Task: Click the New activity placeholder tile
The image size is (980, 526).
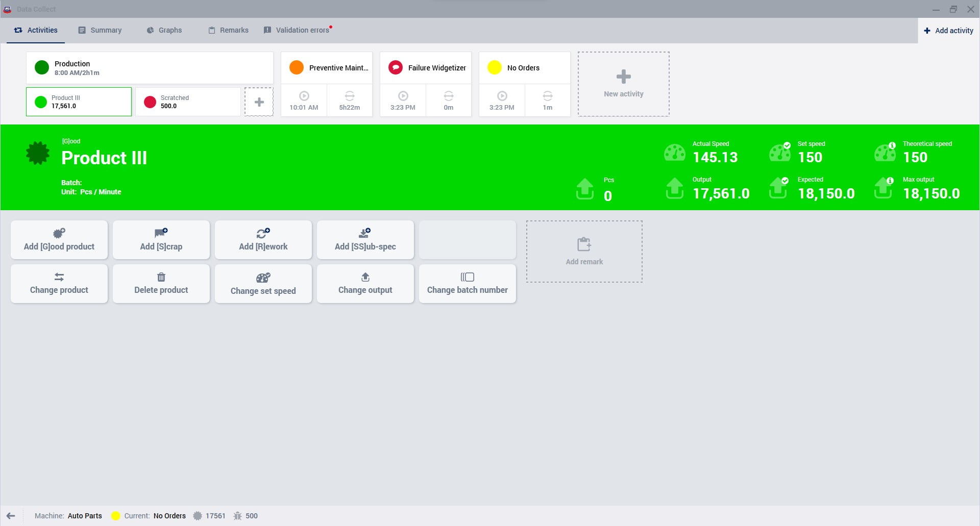Action: click(x=623, y=84)
